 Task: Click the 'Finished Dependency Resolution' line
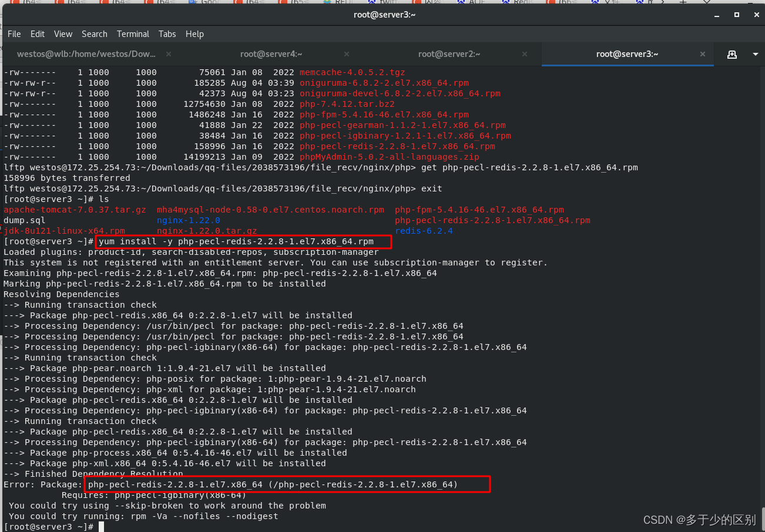[93, 474]
